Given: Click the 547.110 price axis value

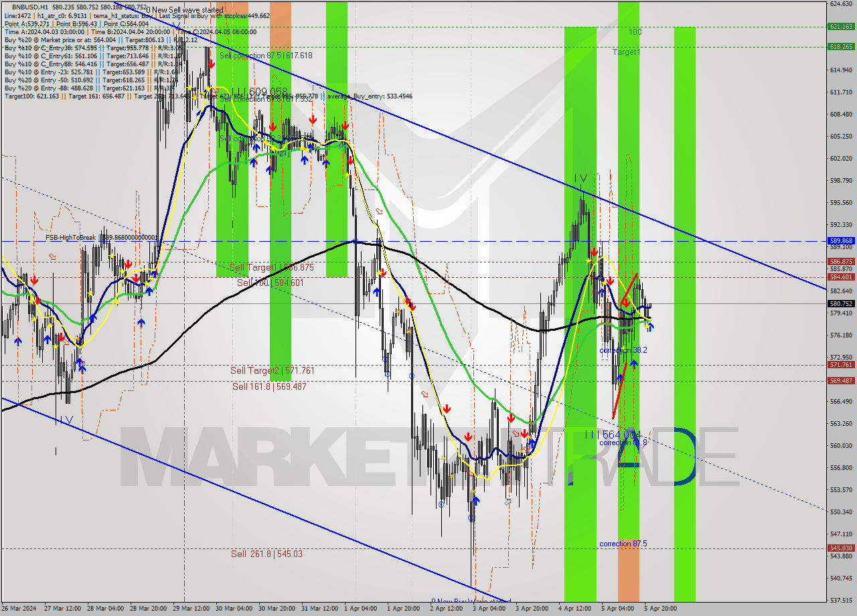Looking at the screenshot, I should pos(841,534).
